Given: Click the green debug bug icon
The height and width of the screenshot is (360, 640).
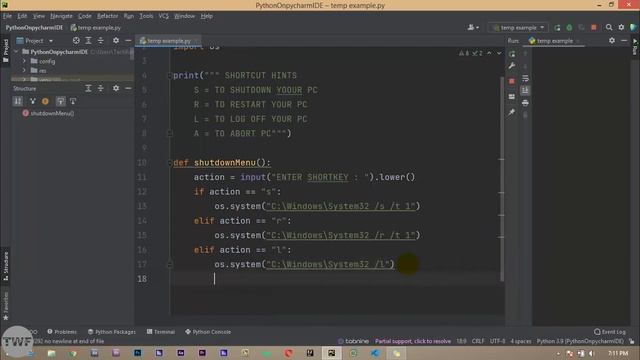Looking at the screenshot, I should (569, 27).
